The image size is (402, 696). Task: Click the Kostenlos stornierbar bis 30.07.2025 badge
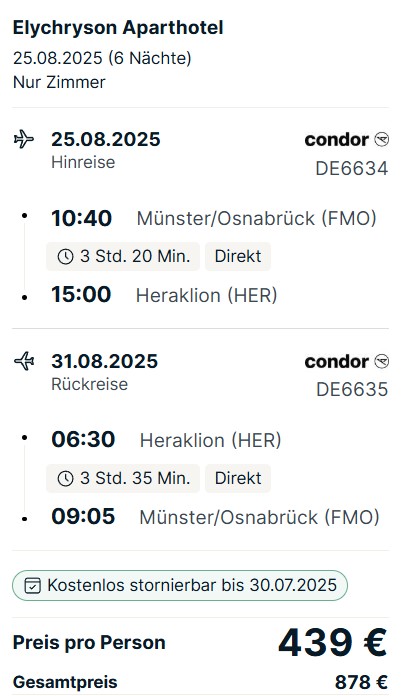tap(180, 585)
